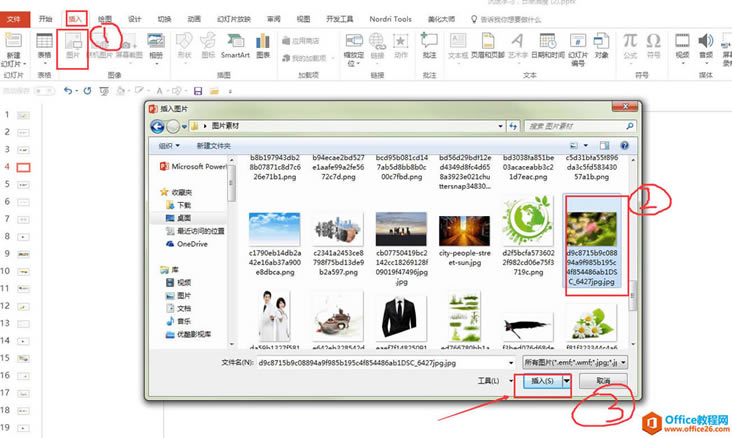Click the Zoom (缩放定位) ribbon icon
This screenshot has height=438, width=732.
(x=353, y=49)
